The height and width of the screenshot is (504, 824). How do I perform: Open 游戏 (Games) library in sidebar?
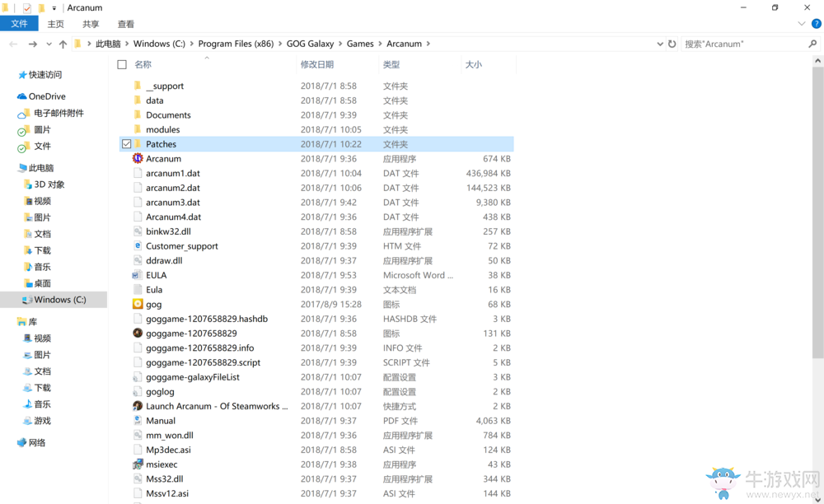(37, 421)
